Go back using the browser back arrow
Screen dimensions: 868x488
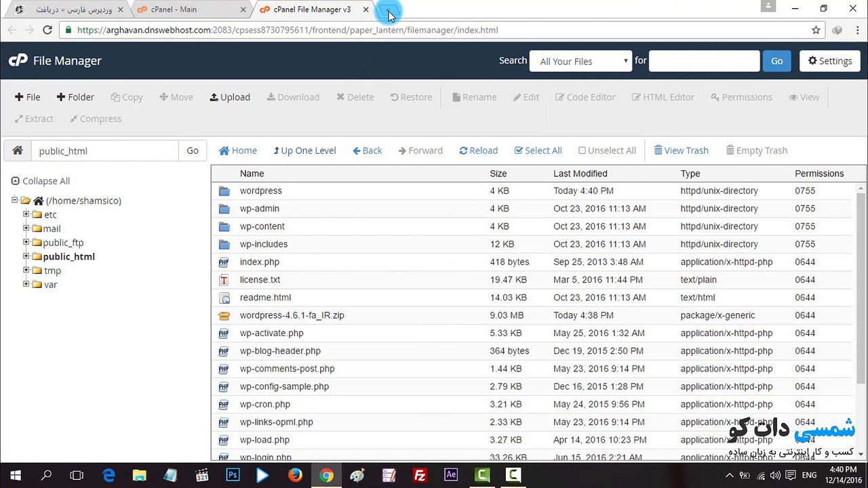pyautogui.click(x=11, y=30)
